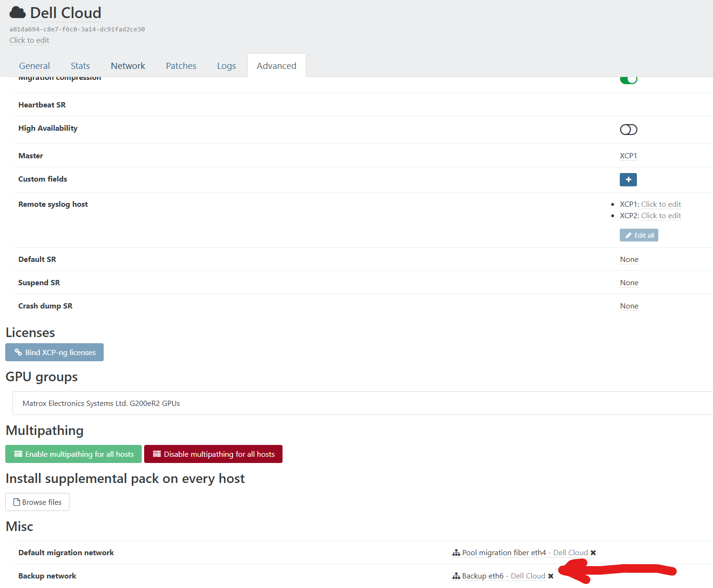This screenshot has width=713, height=588.
Task: Change the Suspend SR value None
Action: click(629, 283)
